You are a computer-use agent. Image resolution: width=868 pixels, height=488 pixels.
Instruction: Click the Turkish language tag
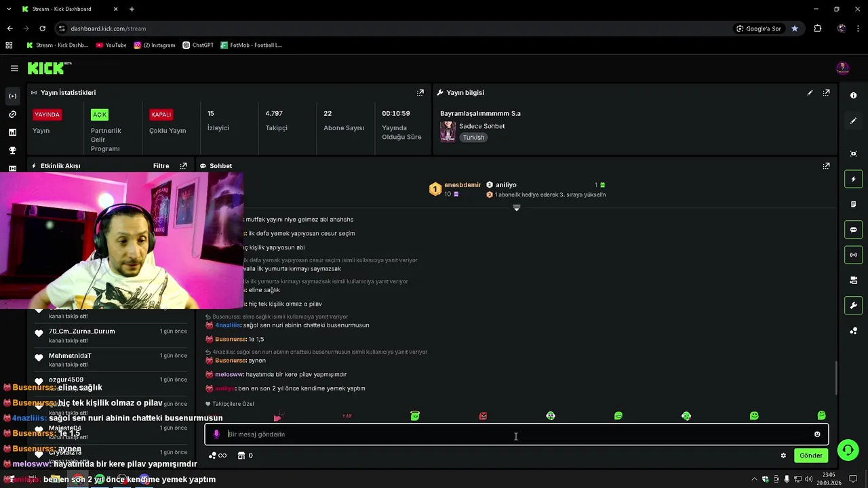473,138
